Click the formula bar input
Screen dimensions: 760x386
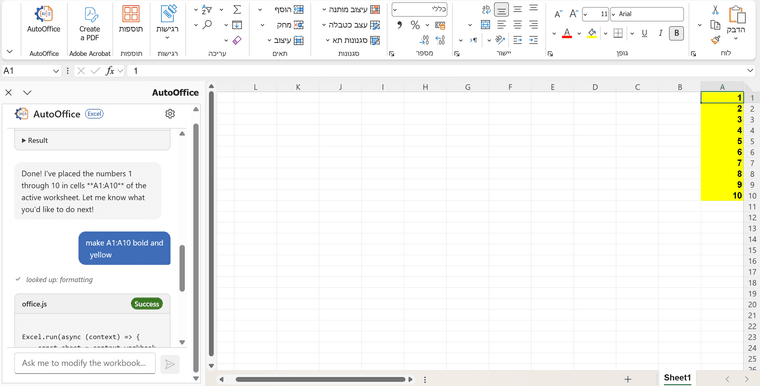point(441,71)
